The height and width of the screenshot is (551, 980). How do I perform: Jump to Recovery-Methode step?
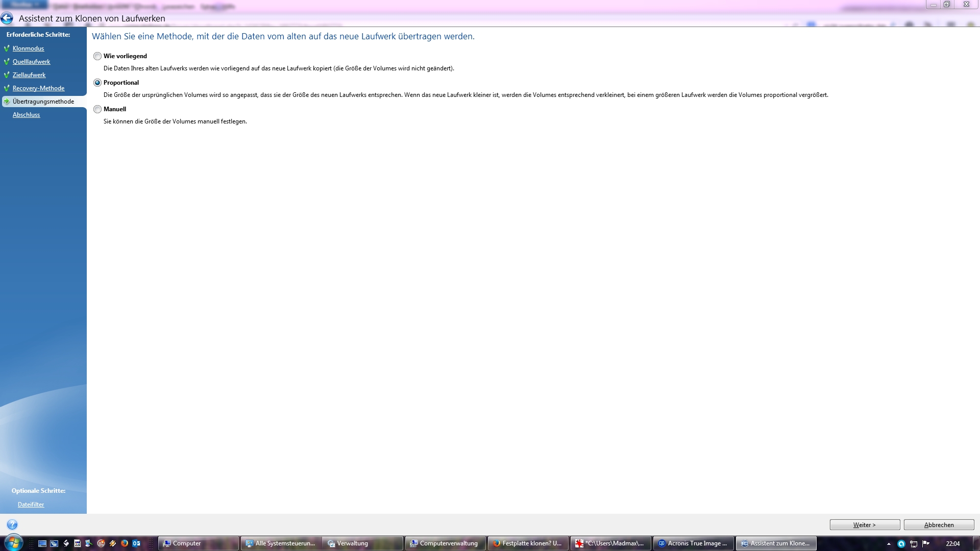pos(38,88)
